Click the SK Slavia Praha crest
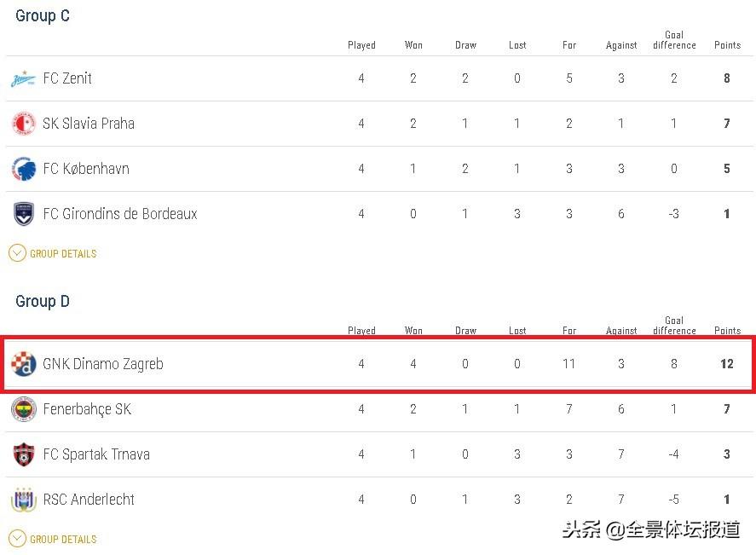756x555 pixels. click(23, 124)
